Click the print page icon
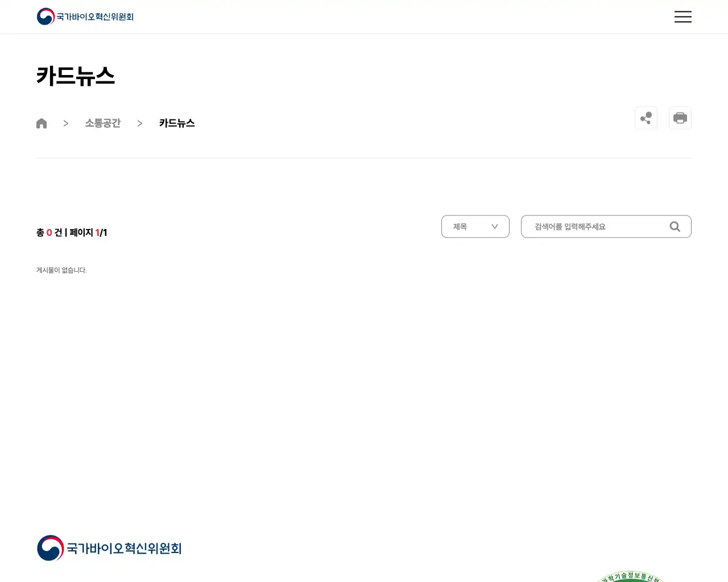Viewport: 728px width, 582px height. [680, 118]
